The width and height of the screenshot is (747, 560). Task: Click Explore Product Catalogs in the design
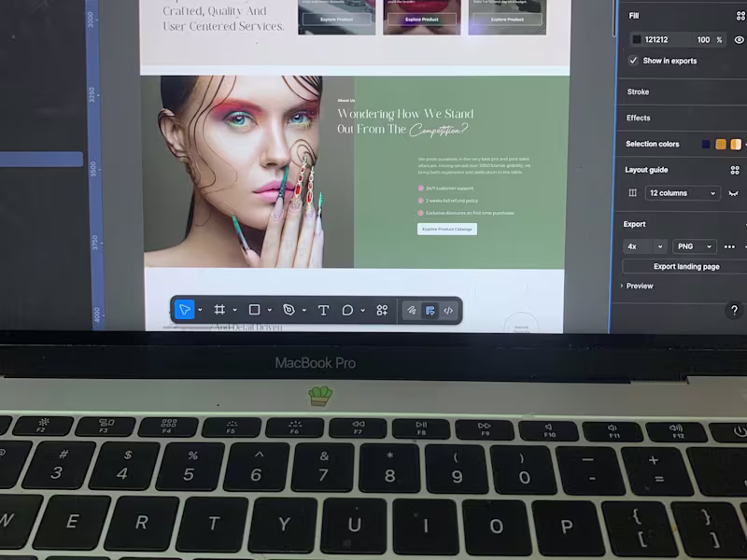point(449,227)
